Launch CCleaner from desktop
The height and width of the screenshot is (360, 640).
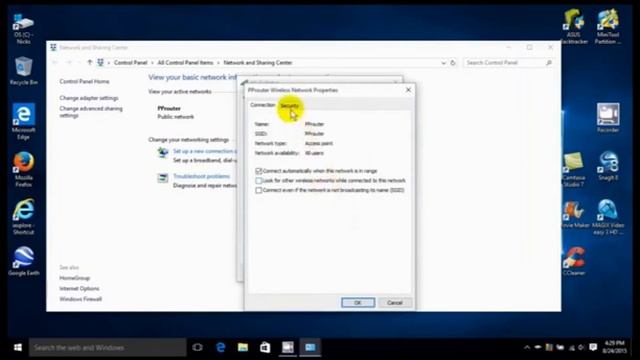pyautogui.click(x=573, y=261)
